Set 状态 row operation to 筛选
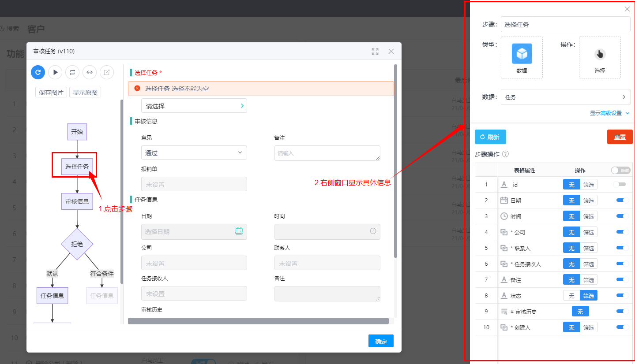 (x=589, y=296)
